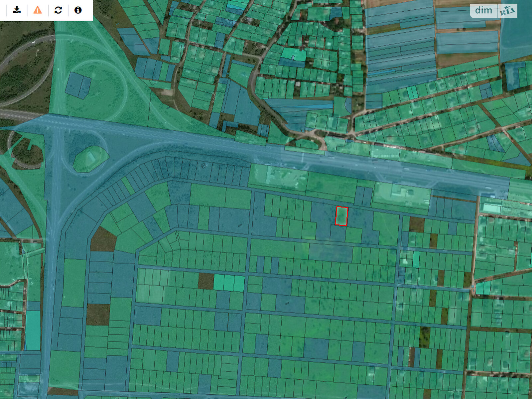Open the info circle icon
532x399 pixels.
pyautogui.click(x=78, y=10)
